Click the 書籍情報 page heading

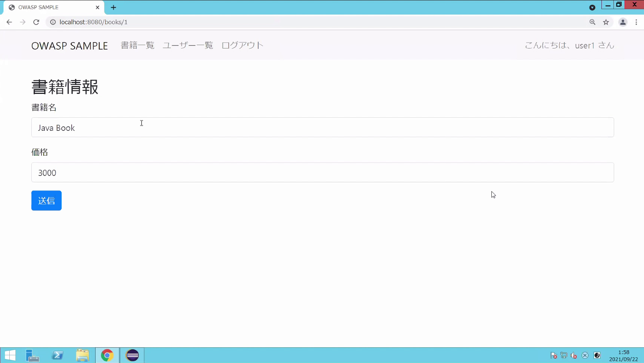click(65, 87)
